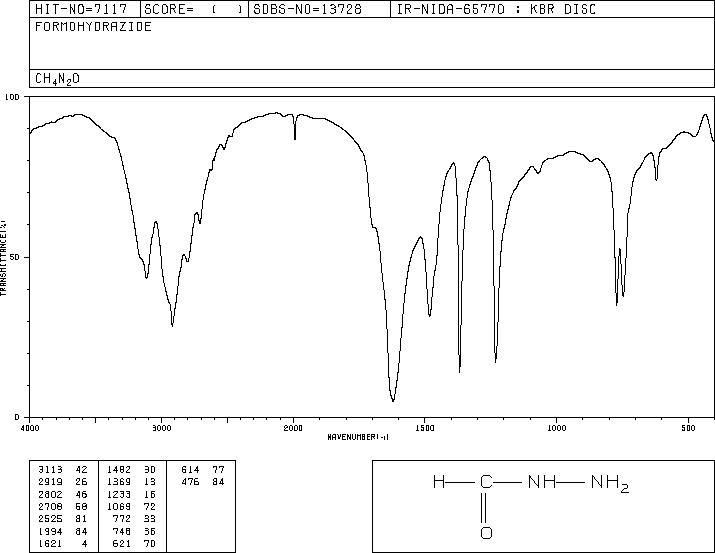Click the 100 transmittance axis label
715x553 pixels.
coord(12,97)
